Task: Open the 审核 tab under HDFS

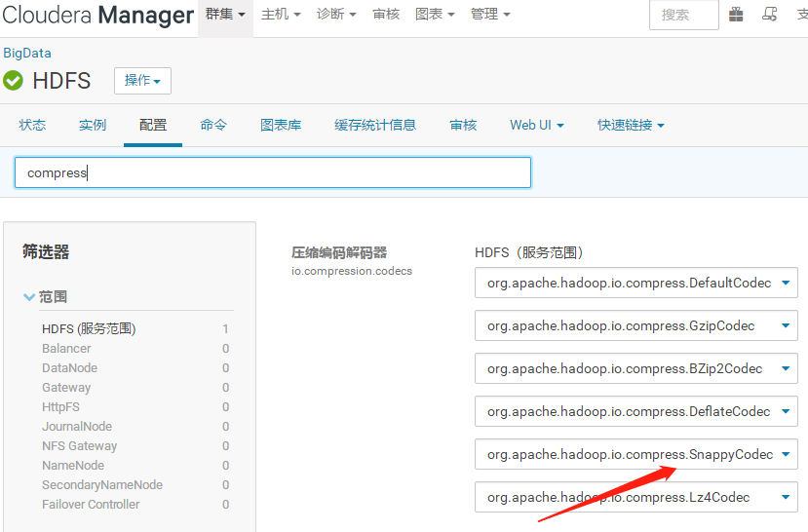Action: (x=463, y=125)
